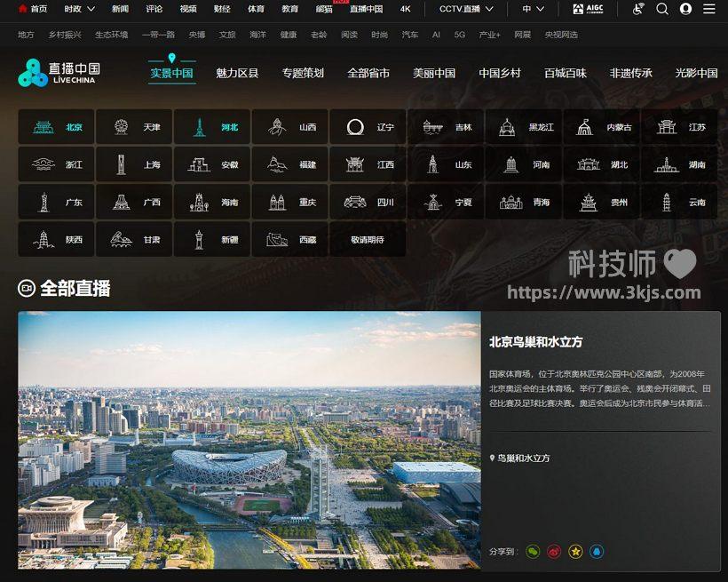The image size is (728, 582).
Task: Select the 西藏 province tile
Action: (290, 239)
